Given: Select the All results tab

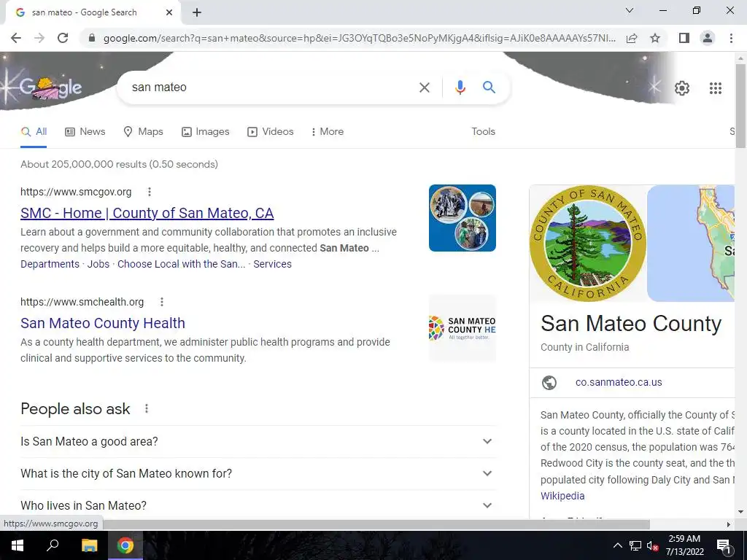Looking at the screenshot, I should tap(34, 132).
